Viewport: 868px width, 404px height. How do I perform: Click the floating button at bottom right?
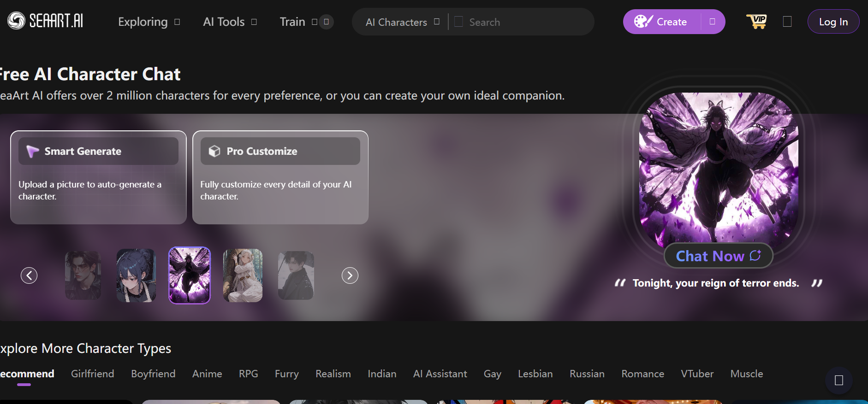[x=839, y=381]
